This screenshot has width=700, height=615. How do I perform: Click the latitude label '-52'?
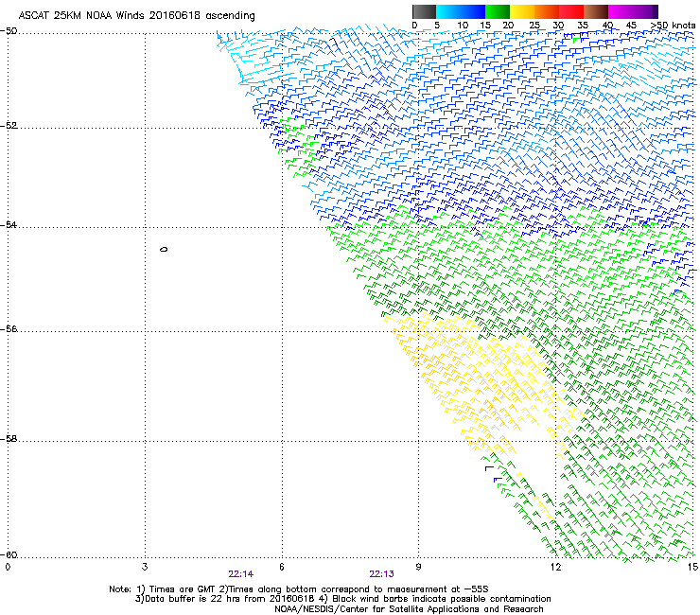click(9, 126)
